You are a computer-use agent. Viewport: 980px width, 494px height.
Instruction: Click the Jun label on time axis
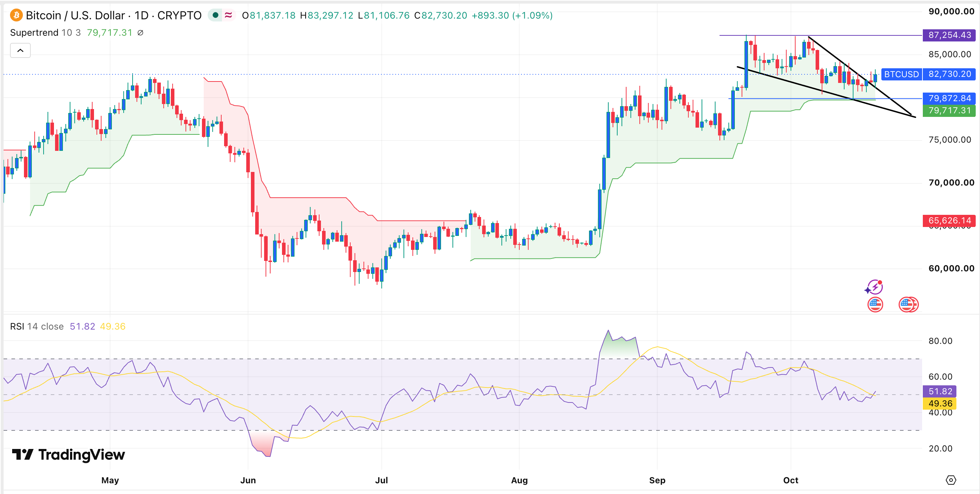(248, 480)
